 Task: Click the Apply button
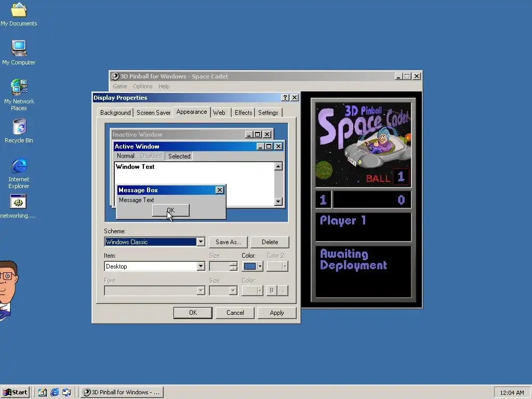tap(277, 313)
